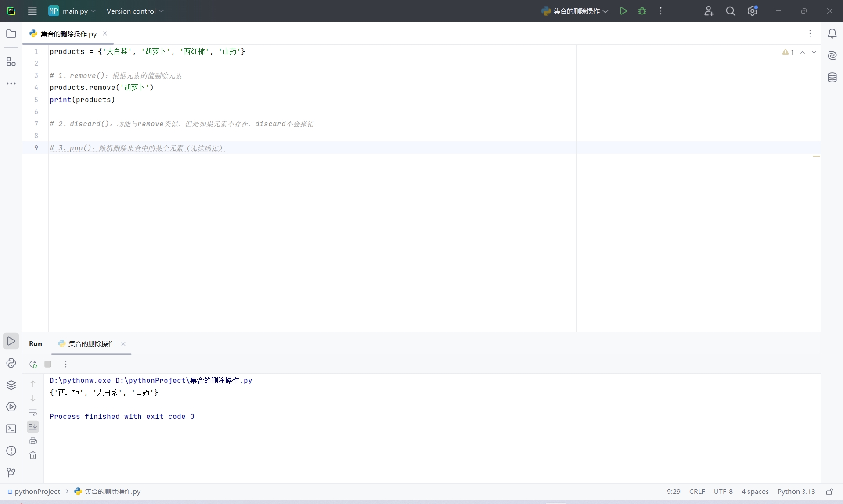Click the Debug bug icon

642,11
